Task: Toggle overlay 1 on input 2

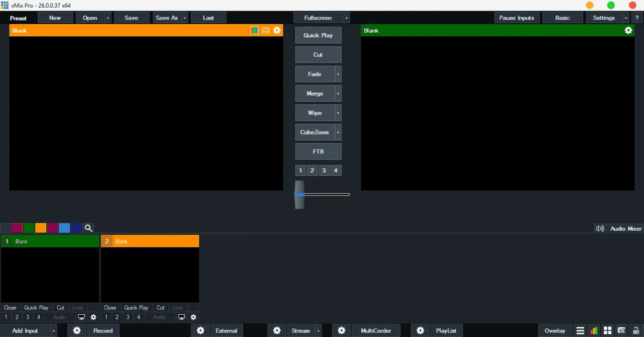Action: pyautogui.click(x=106, y=317)
